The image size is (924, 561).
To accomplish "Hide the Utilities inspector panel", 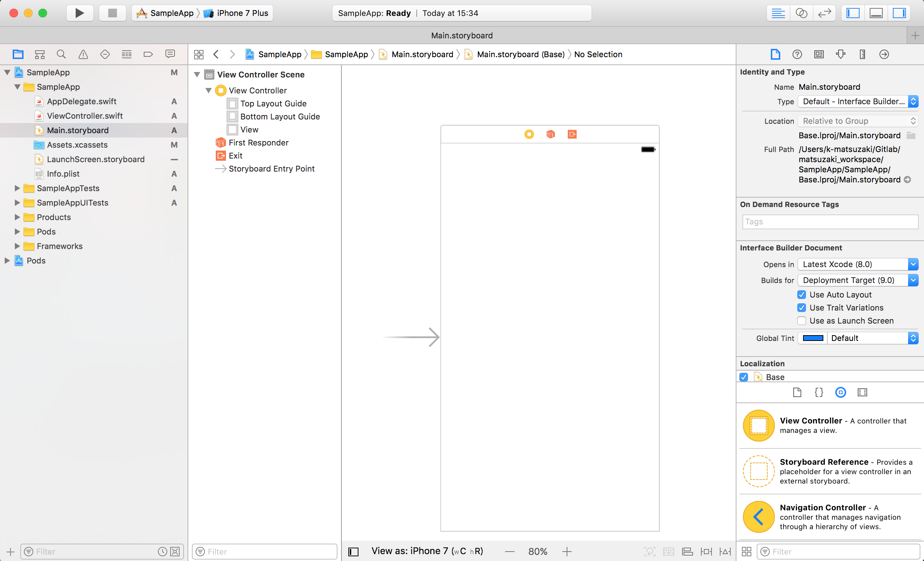I will point(900,13).
